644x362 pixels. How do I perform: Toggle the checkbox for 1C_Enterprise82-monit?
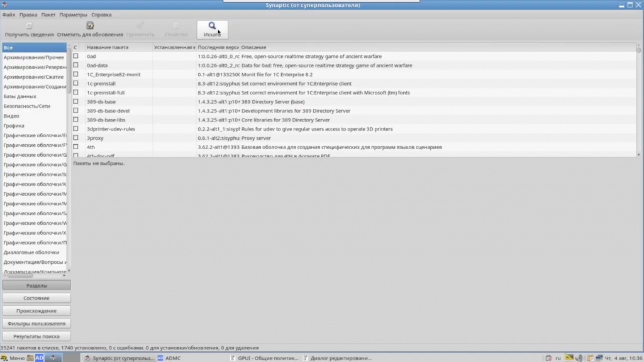(75, 74)
